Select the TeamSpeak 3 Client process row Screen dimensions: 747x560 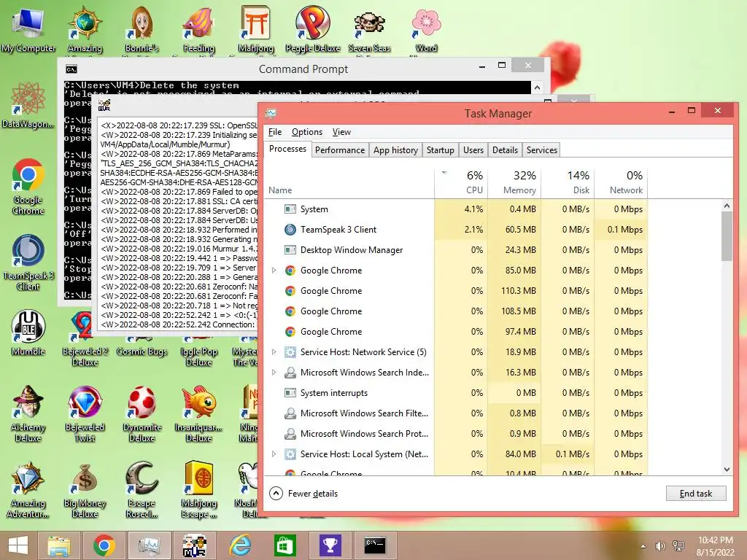click(456, 230)
